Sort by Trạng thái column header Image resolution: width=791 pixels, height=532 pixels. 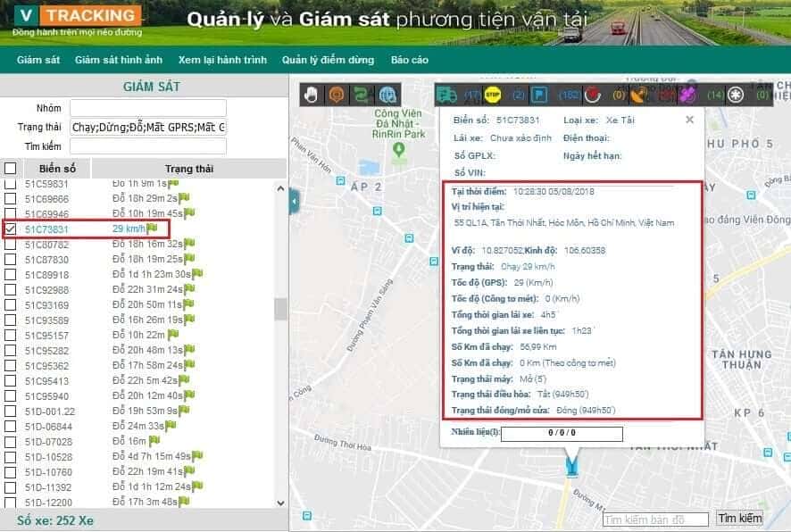(x=188, y=169)
